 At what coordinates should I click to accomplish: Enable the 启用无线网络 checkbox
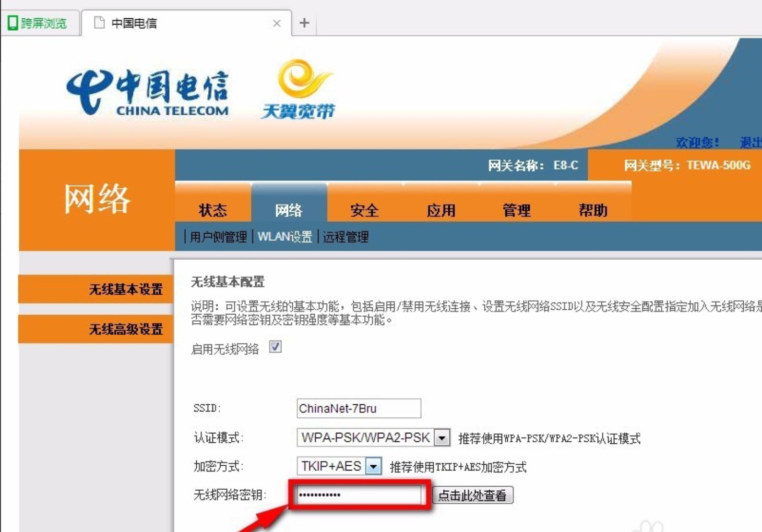275,346
